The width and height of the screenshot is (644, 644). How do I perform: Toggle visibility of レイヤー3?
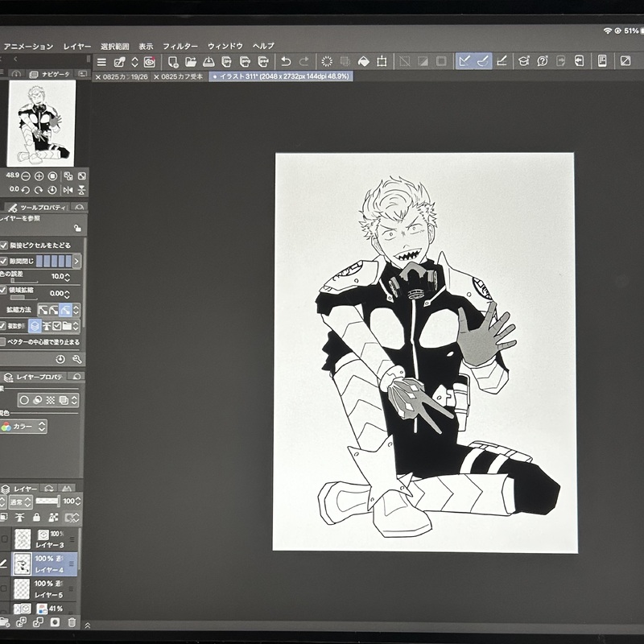point(4,539)
